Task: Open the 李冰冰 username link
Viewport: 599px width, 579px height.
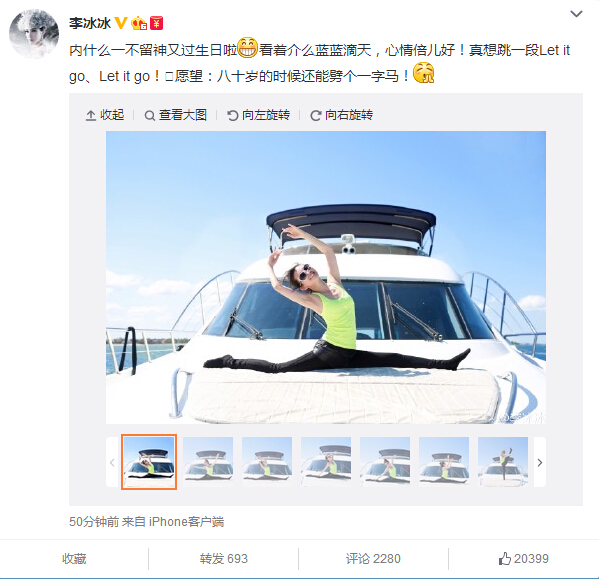Action: 90,23
